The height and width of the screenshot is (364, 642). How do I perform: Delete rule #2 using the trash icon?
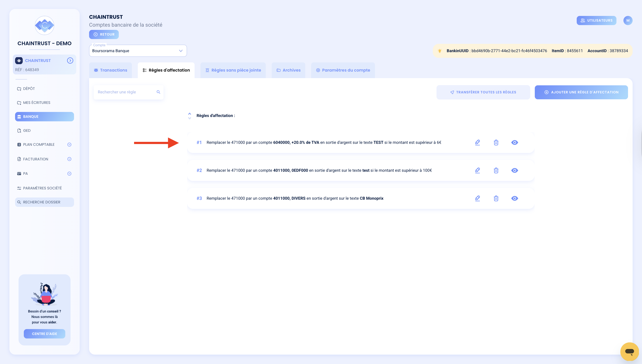496,170
